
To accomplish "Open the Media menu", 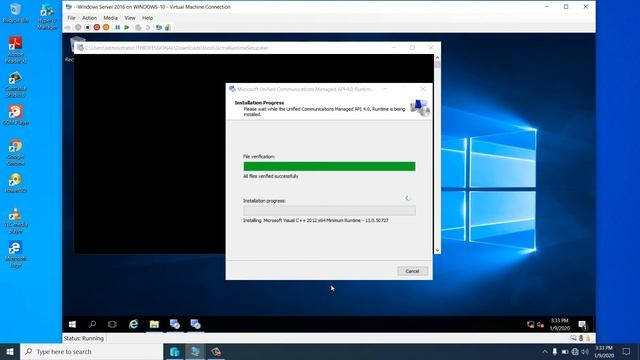I will click(110, 18).
